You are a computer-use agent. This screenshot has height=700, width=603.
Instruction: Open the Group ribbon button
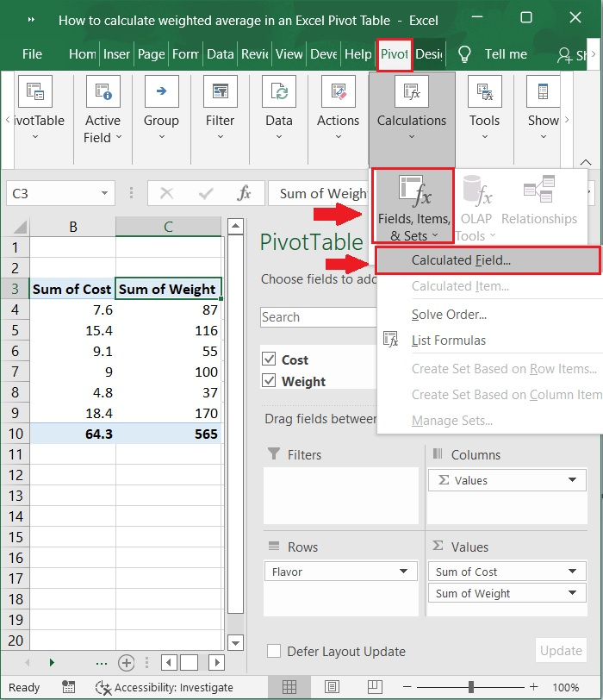(x=161, y=109)
